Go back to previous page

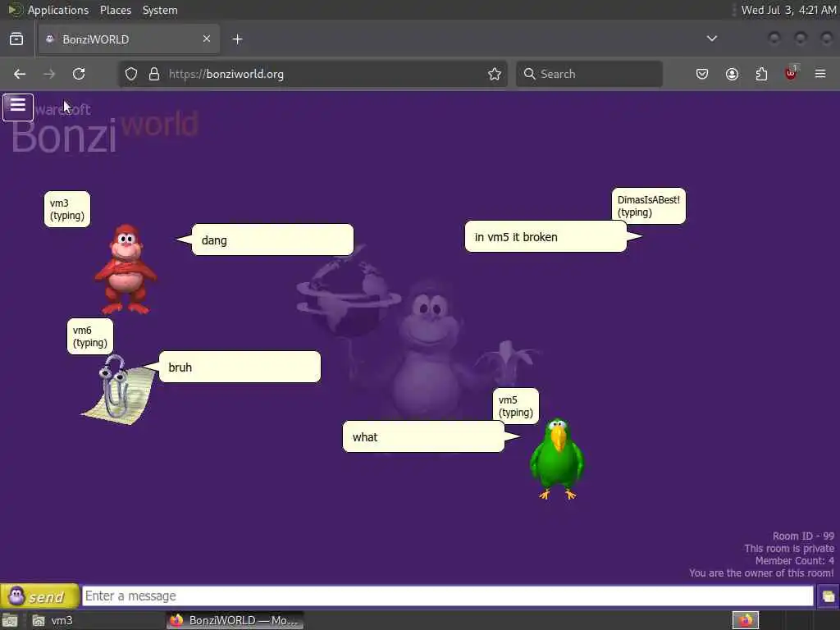tap(20, 74)
